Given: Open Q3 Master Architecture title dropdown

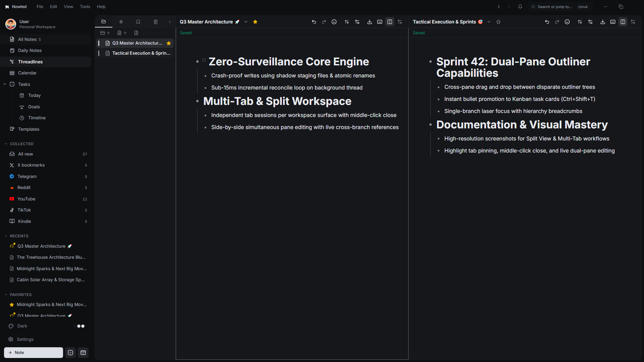Looking at the screenshot, I should [246, 22].
